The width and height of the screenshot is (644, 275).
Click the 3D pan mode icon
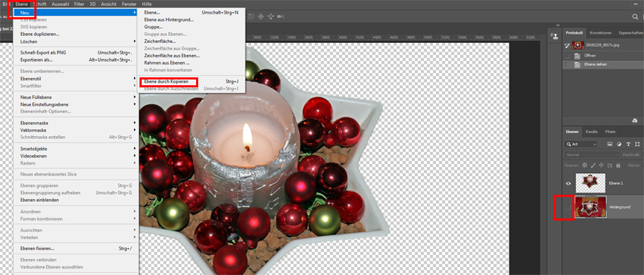click(x=260, y=16)
